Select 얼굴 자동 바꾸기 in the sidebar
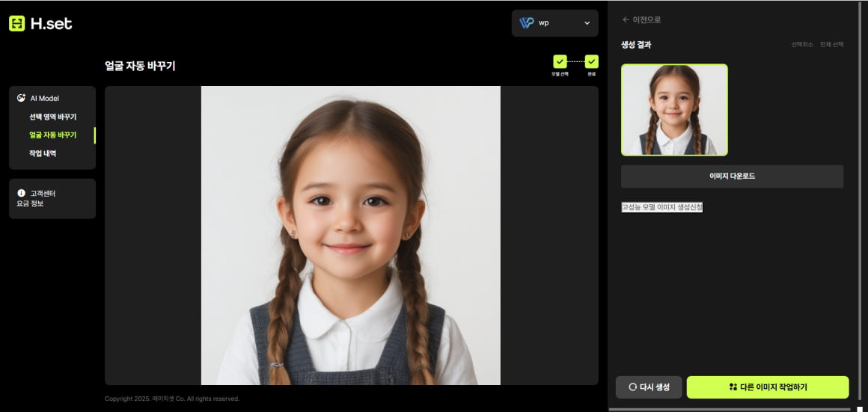This screenshot has height=412, width=868. [x=52, y=135]
